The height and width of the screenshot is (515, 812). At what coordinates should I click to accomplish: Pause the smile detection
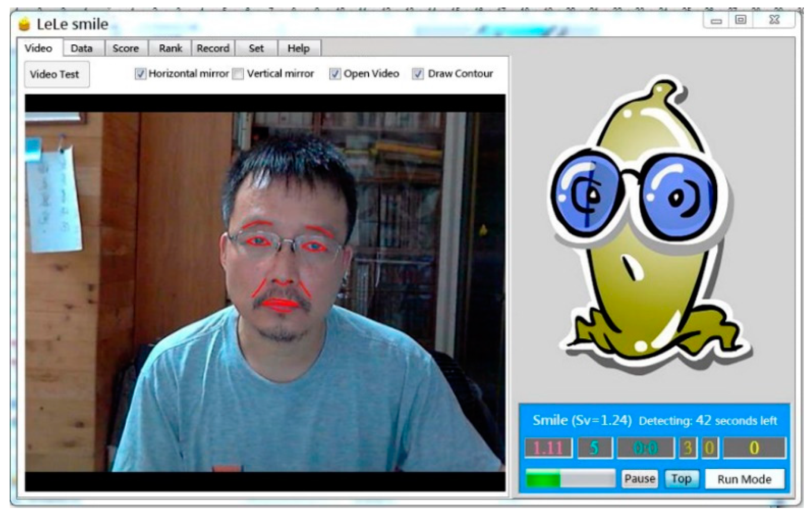point(640,478)
